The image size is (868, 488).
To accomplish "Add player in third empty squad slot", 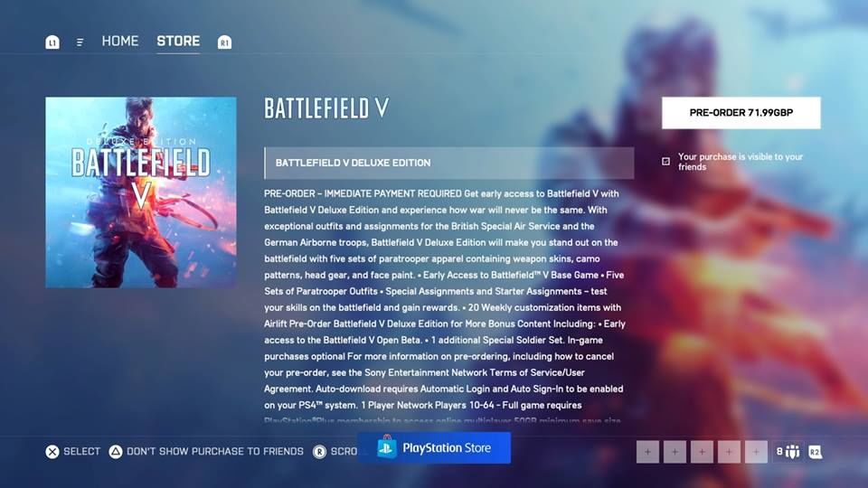I will point(702,452).
